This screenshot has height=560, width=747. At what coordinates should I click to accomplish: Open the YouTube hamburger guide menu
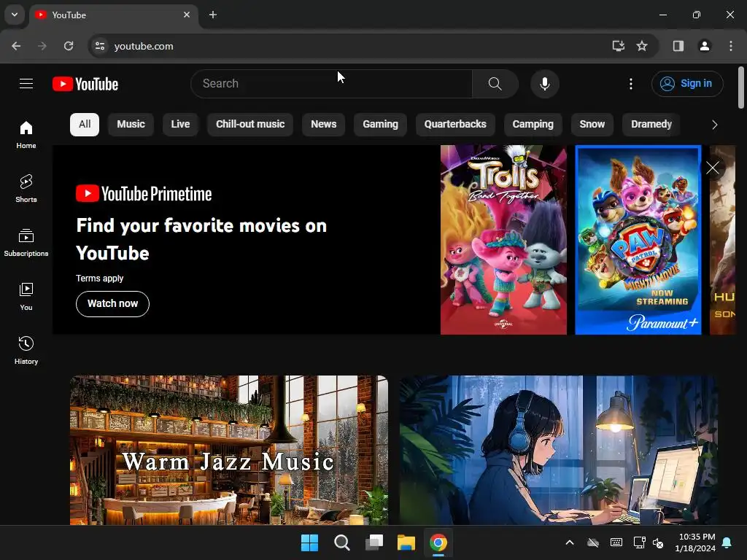pyautogui.click(x=26, y=84)
